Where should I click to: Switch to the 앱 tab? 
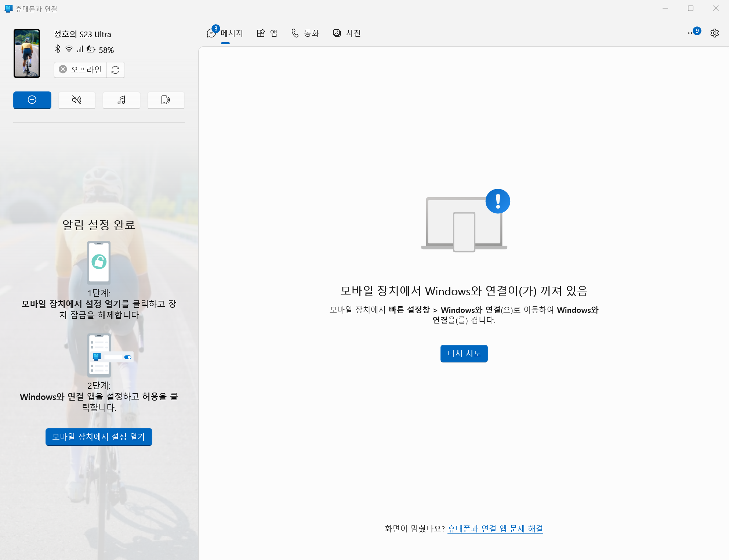[x=267, y=33]
